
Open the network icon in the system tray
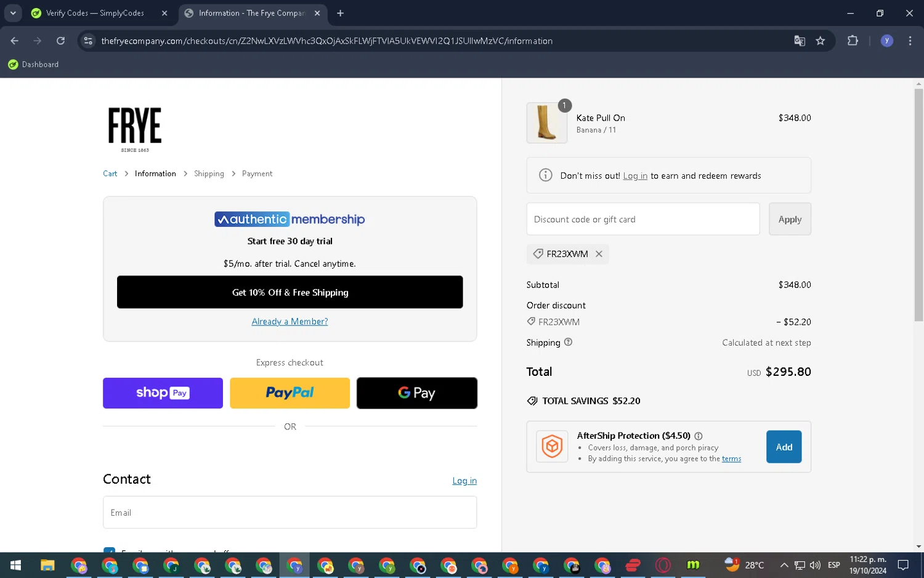click(x=800, y=565)
